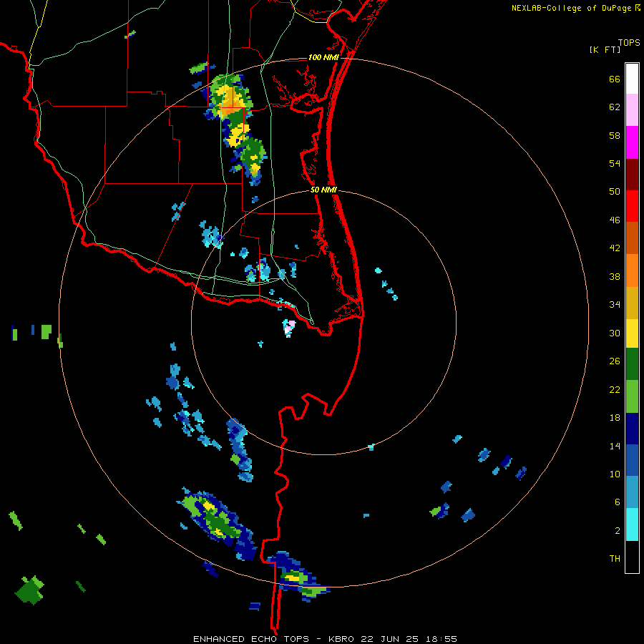Click the legend value 22

click(x=615, y=389)
